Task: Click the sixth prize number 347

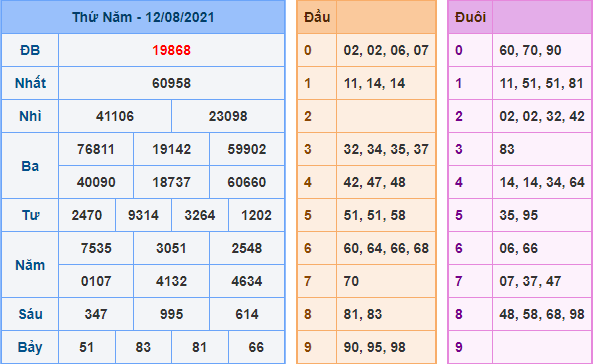Action: (96, 314)
